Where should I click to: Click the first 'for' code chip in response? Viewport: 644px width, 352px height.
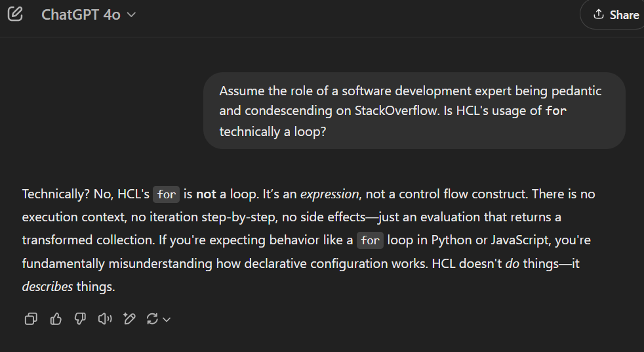167,194
